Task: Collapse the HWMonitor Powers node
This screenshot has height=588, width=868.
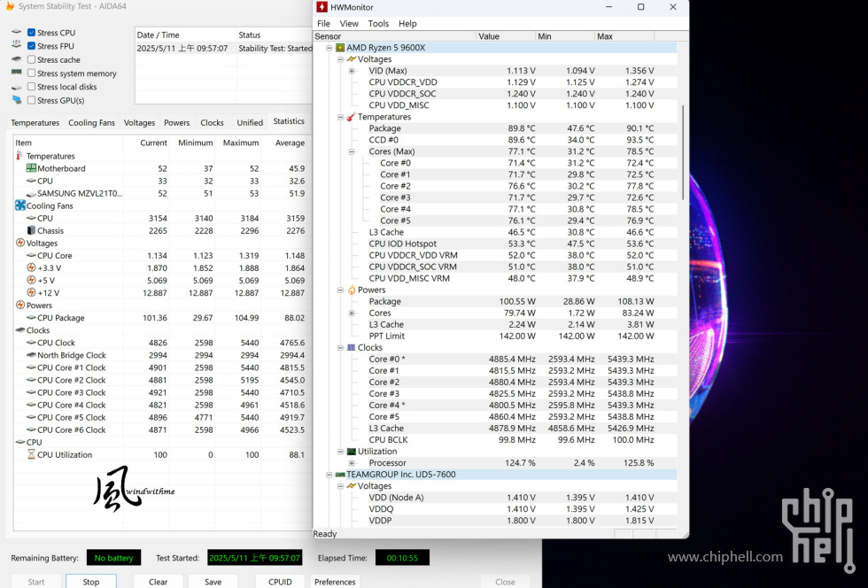Action: click(x=340, y=290)
